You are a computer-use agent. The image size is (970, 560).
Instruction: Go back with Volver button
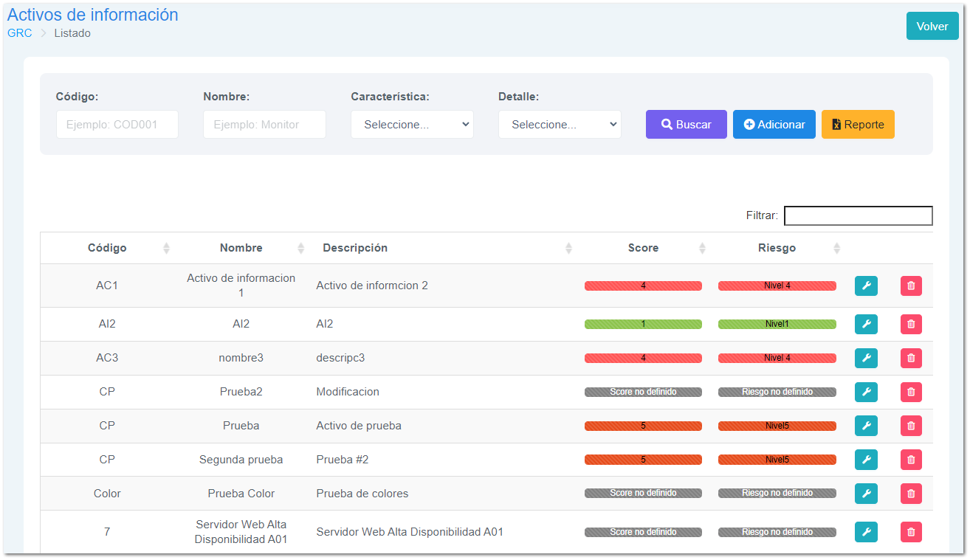pyautogui.click(x=932, y=26)
